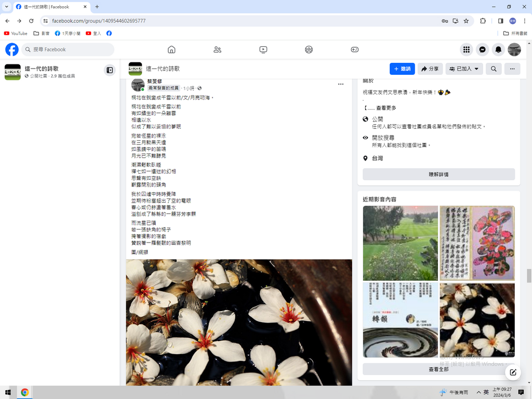Open the Facebook apps grid menu
Screen dimensions: 532x399
click(x=467, y=49)
